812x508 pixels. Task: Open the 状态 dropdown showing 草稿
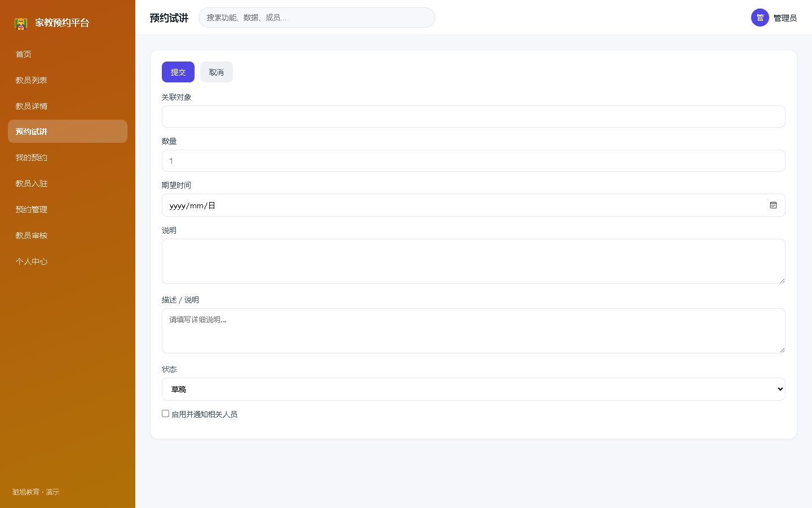474,389
